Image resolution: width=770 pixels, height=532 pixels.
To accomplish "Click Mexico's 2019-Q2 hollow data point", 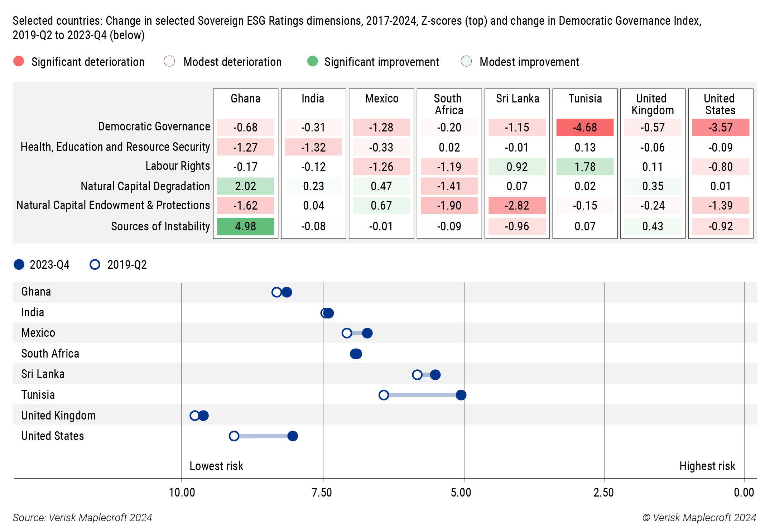I will coord(347,333).
